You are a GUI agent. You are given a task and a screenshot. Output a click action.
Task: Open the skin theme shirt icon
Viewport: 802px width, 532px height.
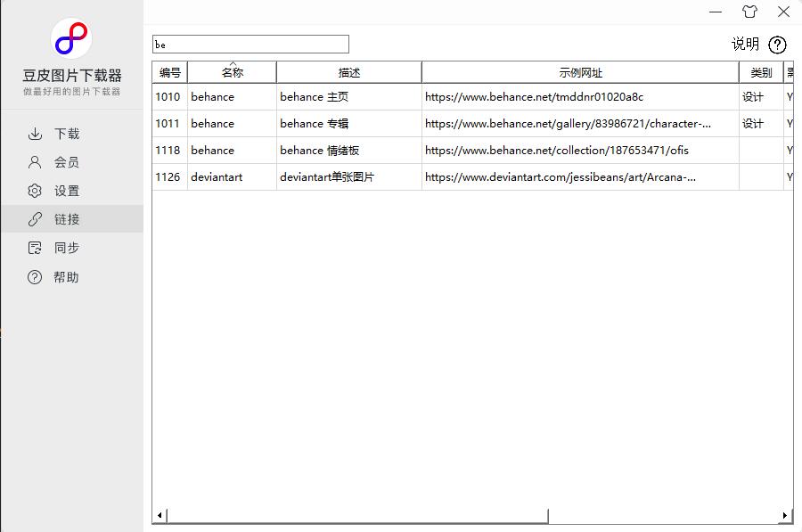pyautogui.click(x=749, y=12)
